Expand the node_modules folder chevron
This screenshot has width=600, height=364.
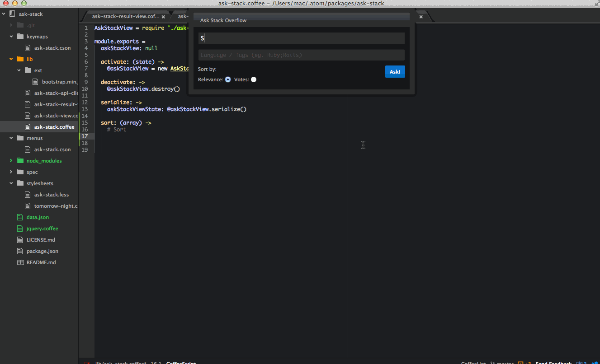coord(11,161)
